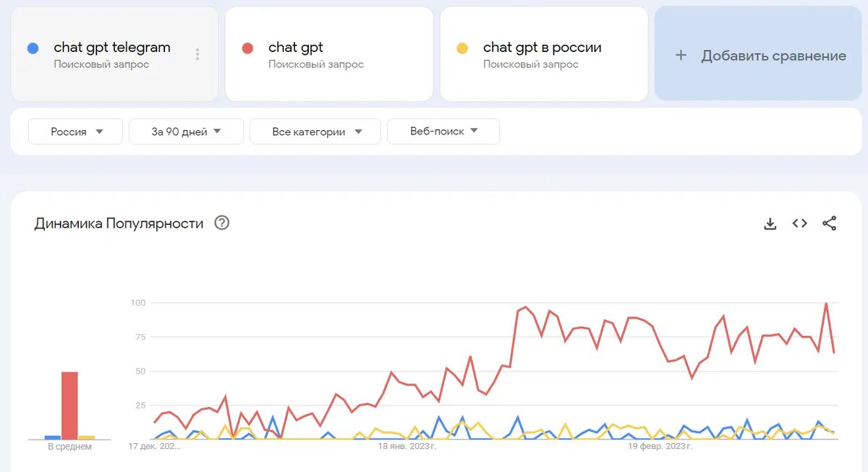Expand the За 90 дней time range selector

pyautogui.click(x=185, y=131)
